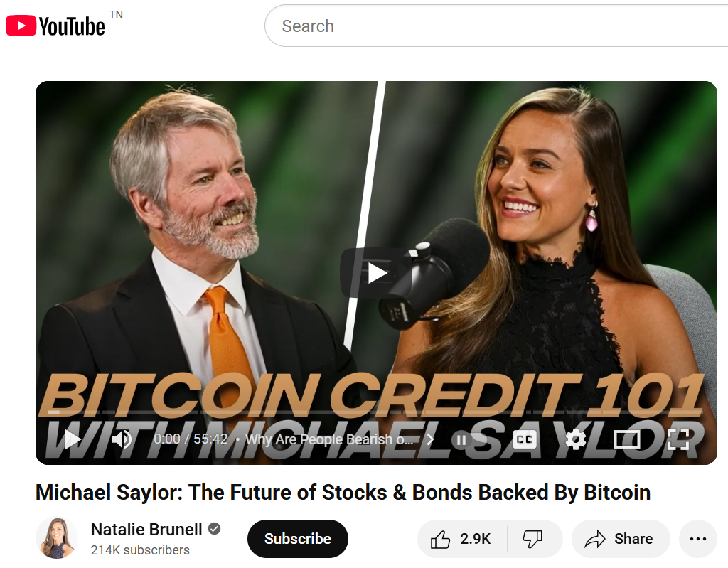The height and width of the screenshot is (568, 728).
Task: Open Natalie Brunell channel avatar
Action: click(x=57, y=538)
